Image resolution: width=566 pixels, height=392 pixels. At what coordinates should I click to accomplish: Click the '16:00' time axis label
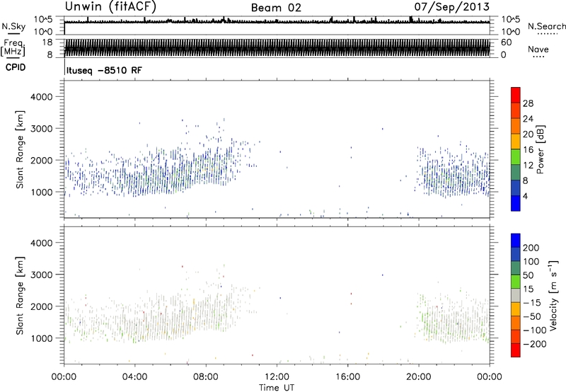pyautogui.click(x=347, y=377)
